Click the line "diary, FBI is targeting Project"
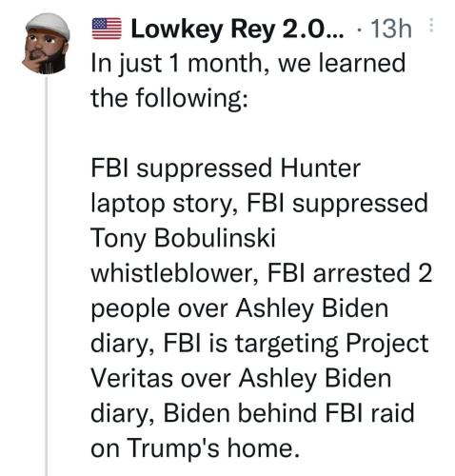 (x=260, y=345)
